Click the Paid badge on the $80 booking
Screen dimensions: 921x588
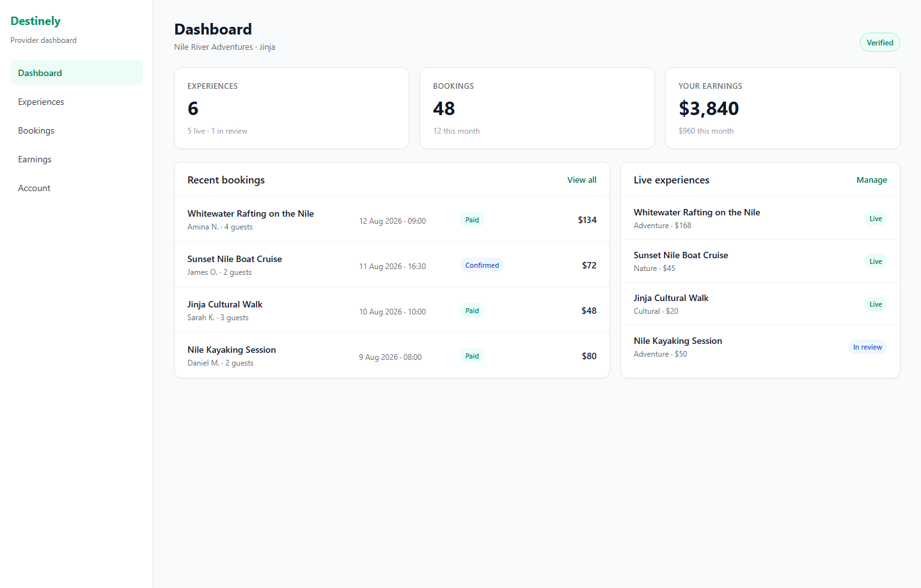click(472, 356)
